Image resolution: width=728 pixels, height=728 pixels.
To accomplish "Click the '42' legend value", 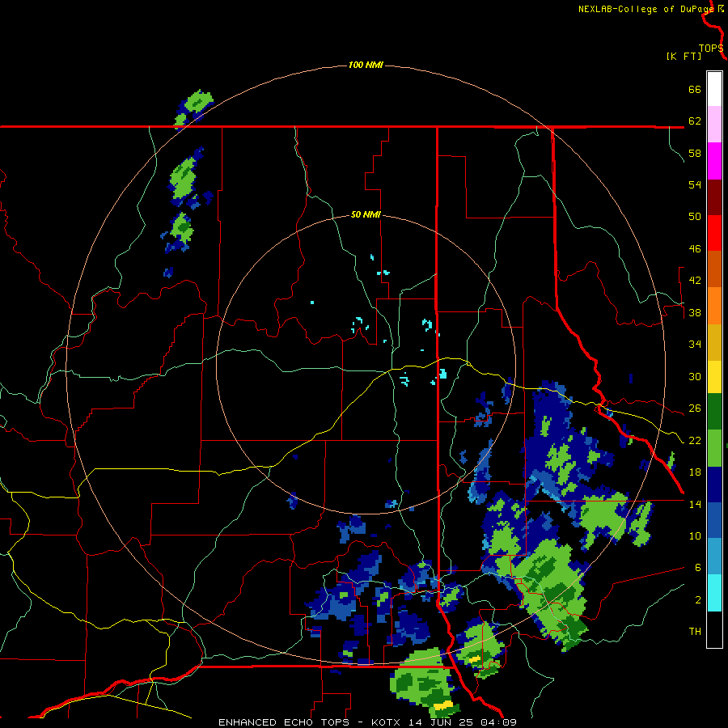I will [695, 281].
